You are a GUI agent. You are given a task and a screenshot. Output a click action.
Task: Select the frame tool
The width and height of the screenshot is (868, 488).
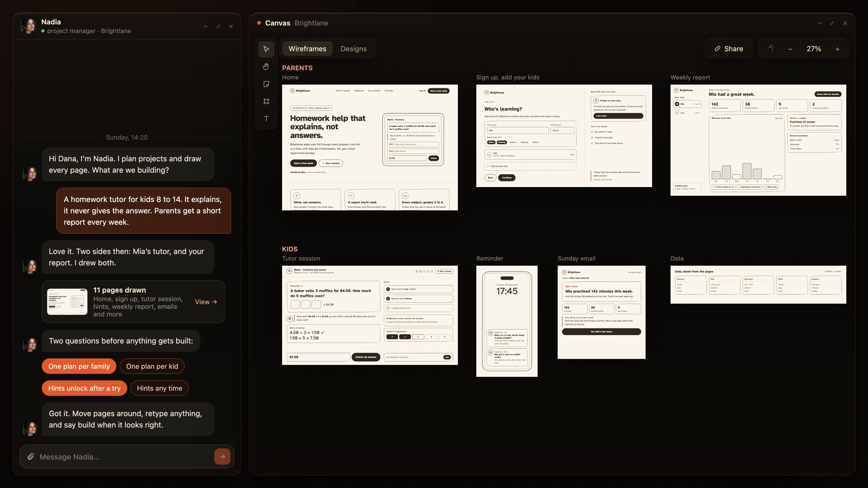click(266, 101)
